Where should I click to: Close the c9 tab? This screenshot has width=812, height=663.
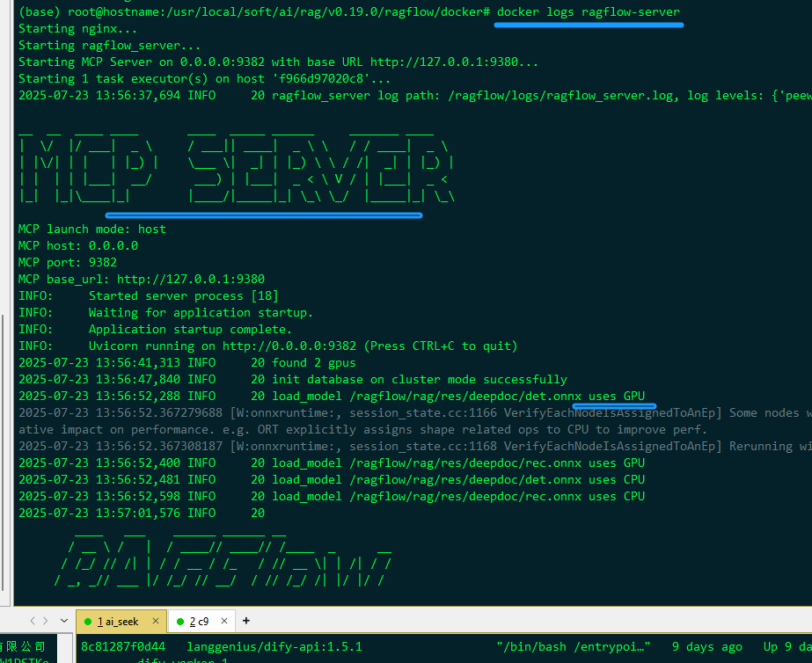(224, 621)
